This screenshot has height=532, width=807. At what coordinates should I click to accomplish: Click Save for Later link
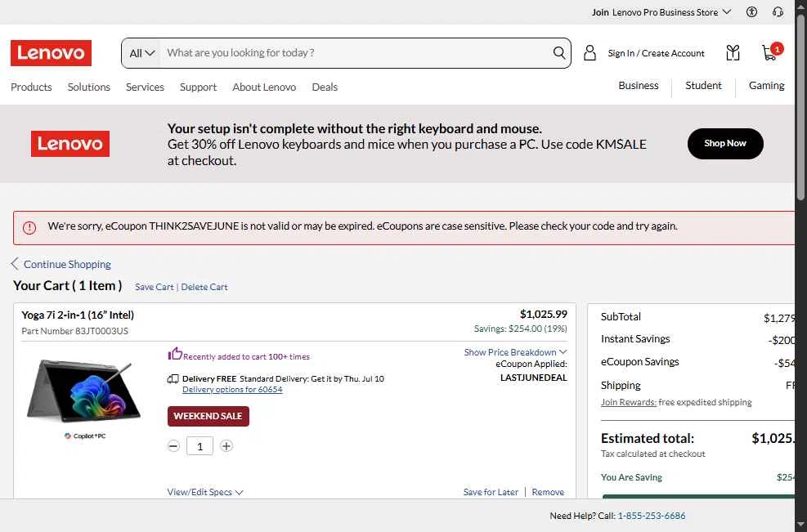(x=491, y=492)
